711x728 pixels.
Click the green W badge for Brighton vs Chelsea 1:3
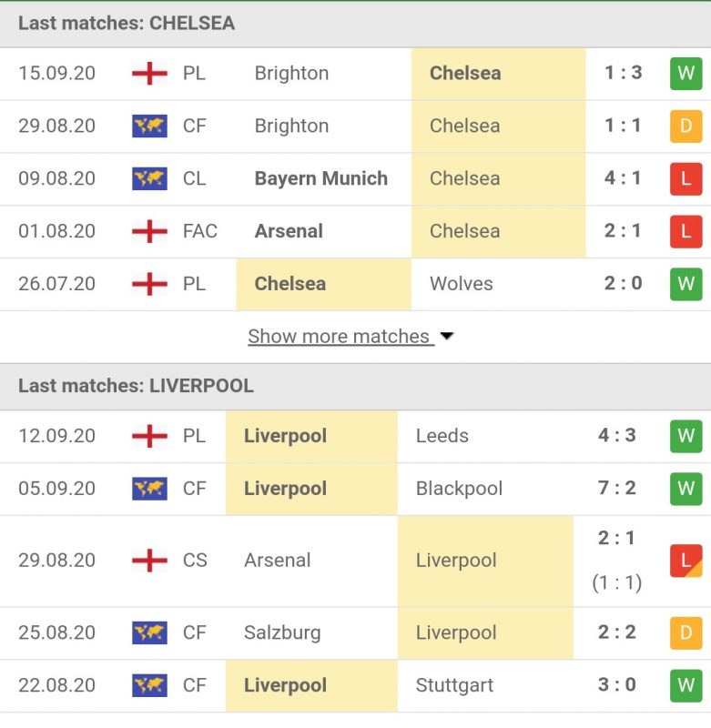coord(686,73)
